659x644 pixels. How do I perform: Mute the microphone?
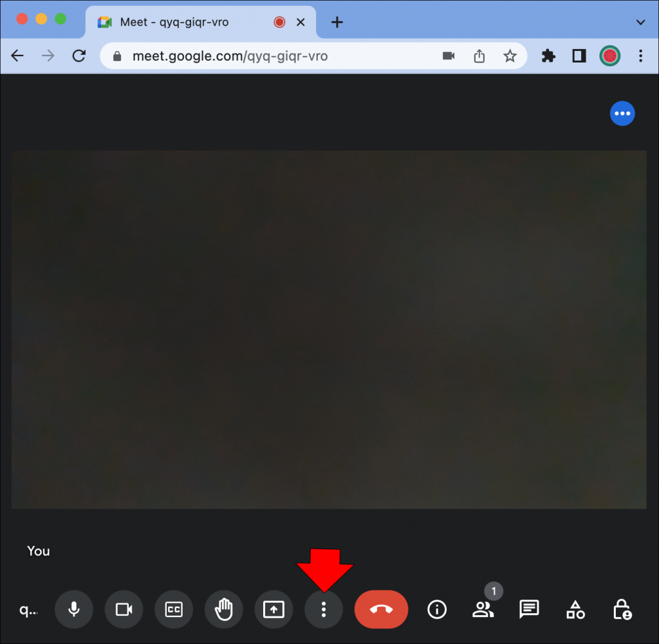tap(73, 609)
